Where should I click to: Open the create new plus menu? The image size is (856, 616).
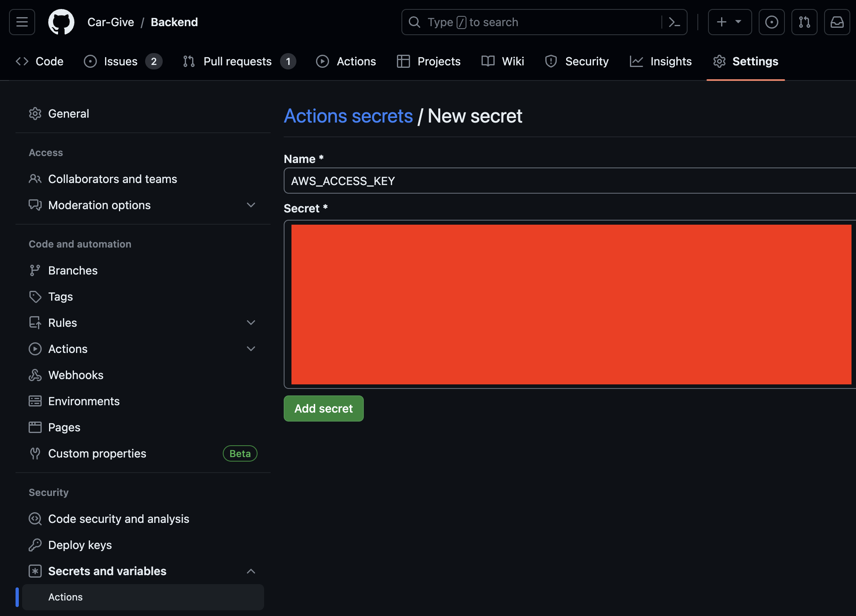coord(730,22)
